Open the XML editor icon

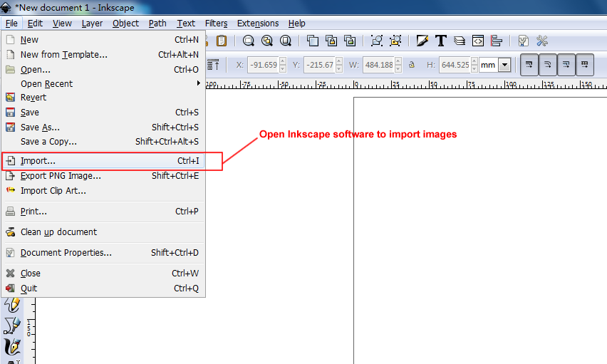pyautogui.click(x=478, y=41)
